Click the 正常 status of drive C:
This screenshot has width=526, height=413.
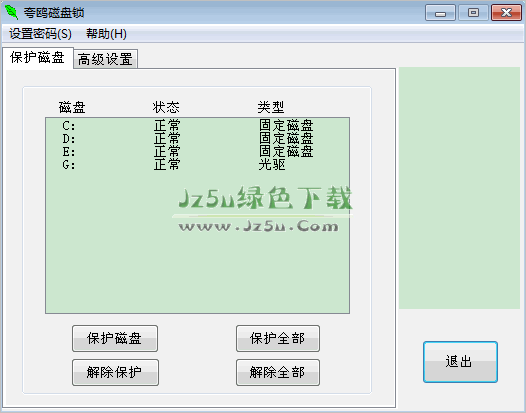tap(167, 126)
